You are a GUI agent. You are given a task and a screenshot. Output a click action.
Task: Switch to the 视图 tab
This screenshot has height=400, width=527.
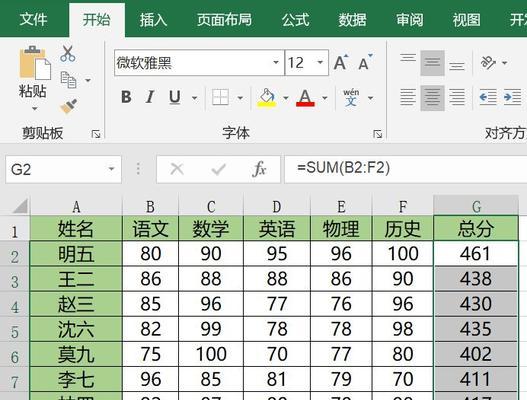click(466, 19)
